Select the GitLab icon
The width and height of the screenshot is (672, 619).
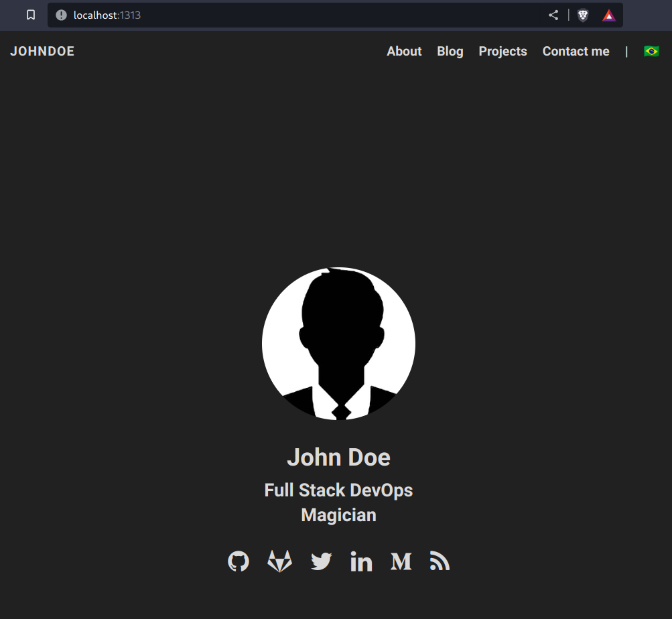click(279, 561)
